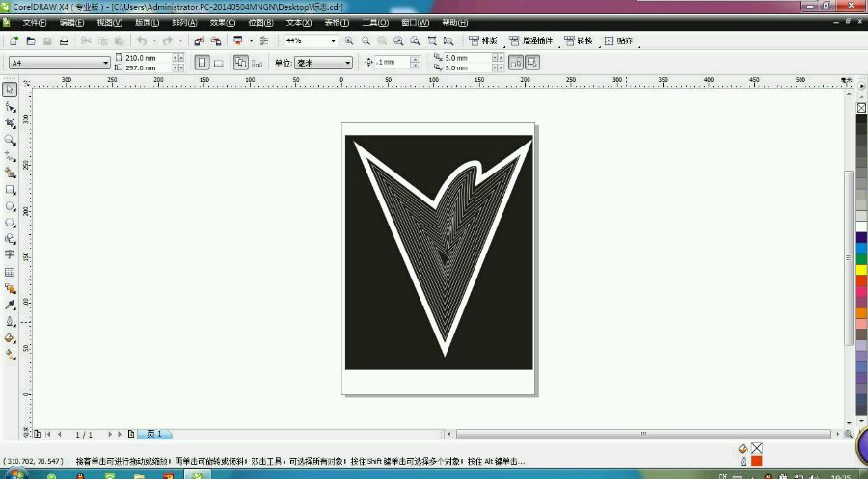Select the Crop tool

pyautogui.click(x=10, y=122)
